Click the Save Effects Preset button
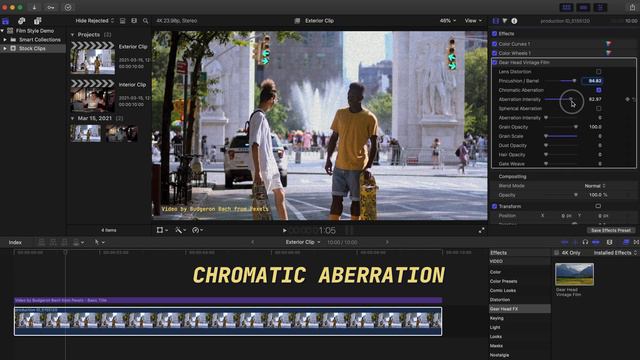The width and height of the screenshot is (640, 360). tap(611, 230)
